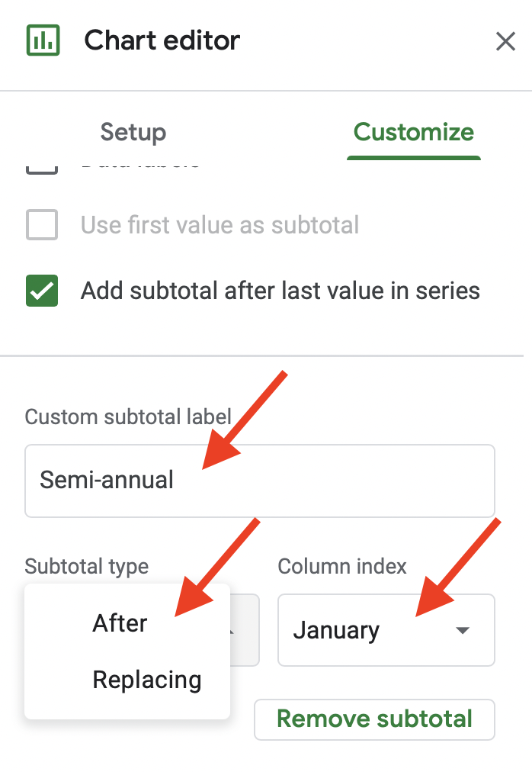This screenshot has width=532, height=772.
Task: Close the Chart editor panel
Action: click(x=505, y=41)
